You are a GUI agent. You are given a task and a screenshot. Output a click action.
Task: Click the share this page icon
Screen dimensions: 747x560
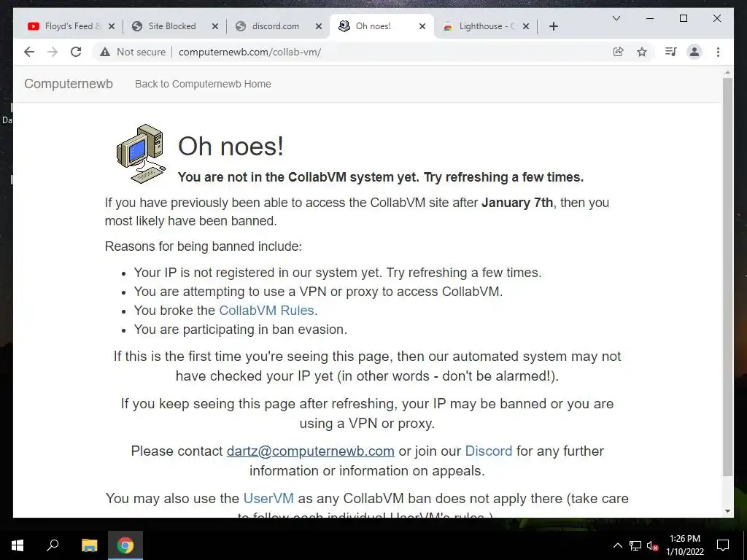[x=618, y=52]
